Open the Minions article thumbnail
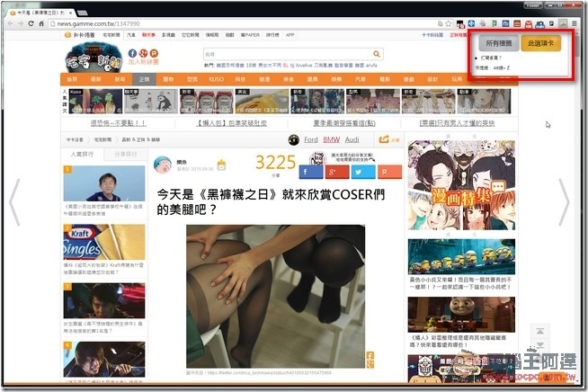The width and height of the screenshot is (588, 392). pyautogui.click(x=461, y=256)
